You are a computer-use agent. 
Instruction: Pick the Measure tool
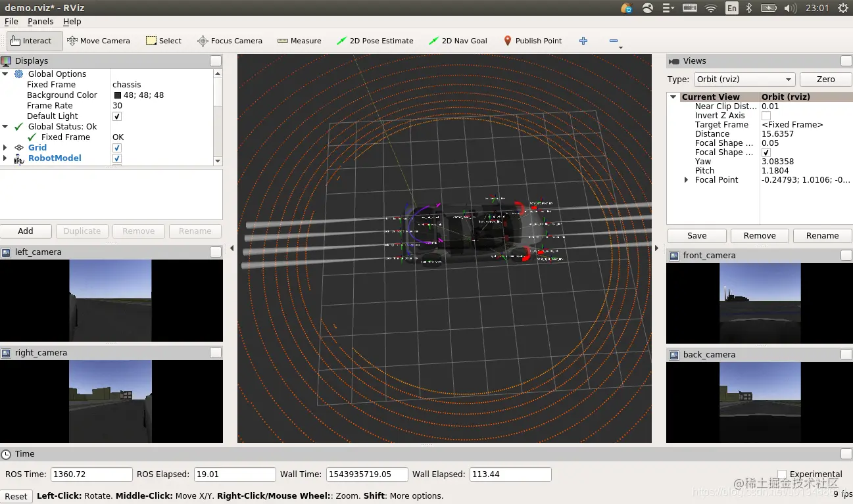click(x=299, y=41)
